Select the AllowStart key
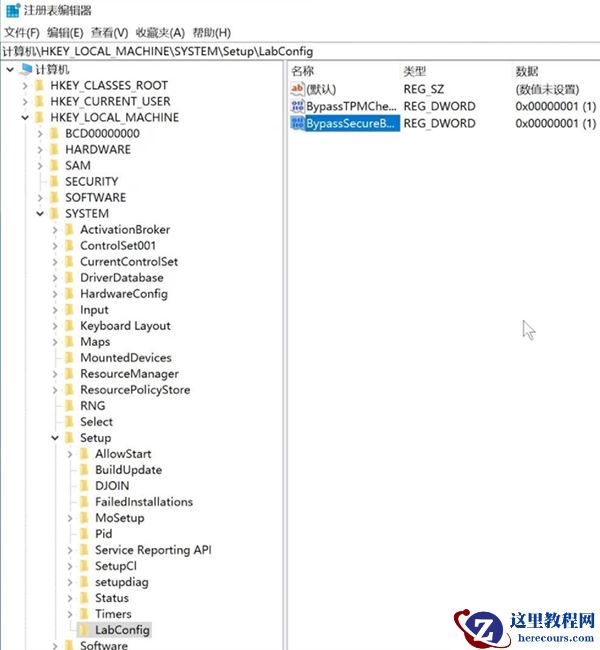The height and width of the screenshot is (650, 600). 123,454
